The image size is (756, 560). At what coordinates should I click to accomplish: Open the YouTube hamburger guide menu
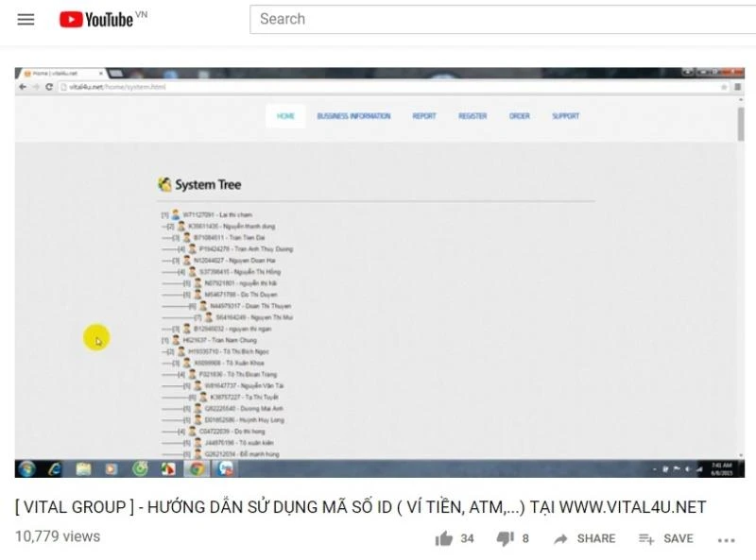[26, 19]
